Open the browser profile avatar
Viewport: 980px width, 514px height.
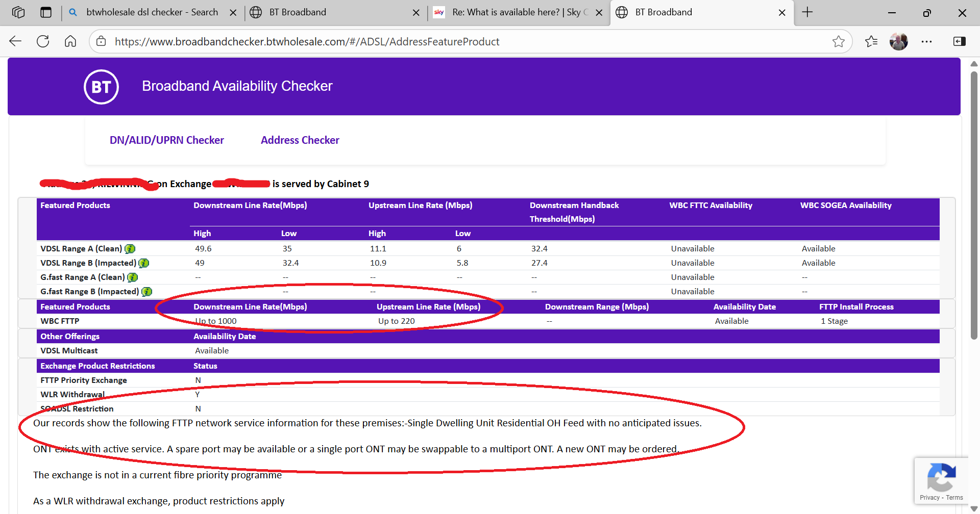pyautogui.click(x=898, y=42)
